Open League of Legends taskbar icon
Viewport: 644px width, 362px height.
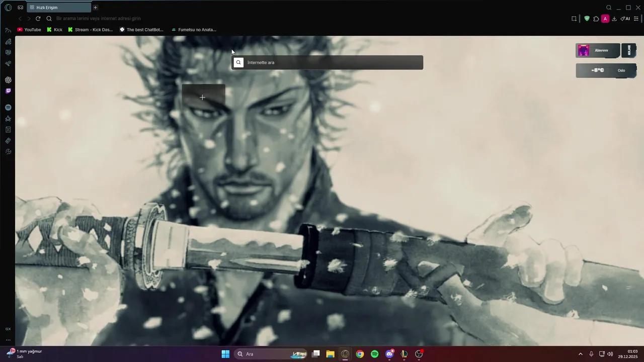pos(404,354)
